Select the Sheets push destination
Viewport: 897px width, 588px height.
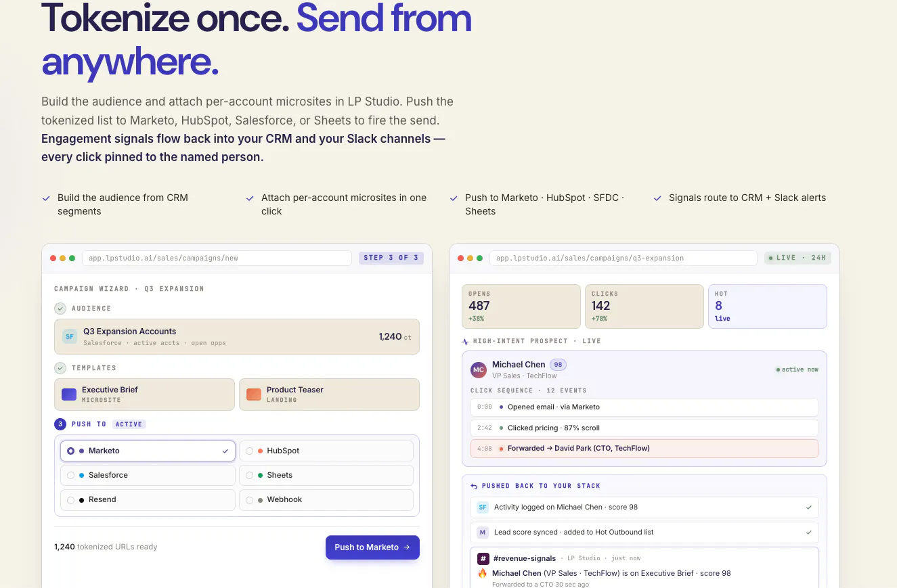326,475
